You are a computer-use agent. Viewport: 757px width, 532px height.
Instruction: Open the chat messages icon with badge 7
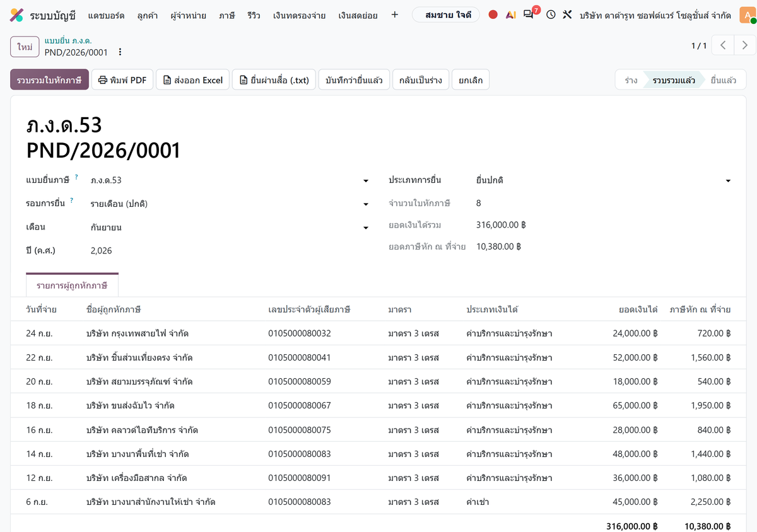click(529, 14)
